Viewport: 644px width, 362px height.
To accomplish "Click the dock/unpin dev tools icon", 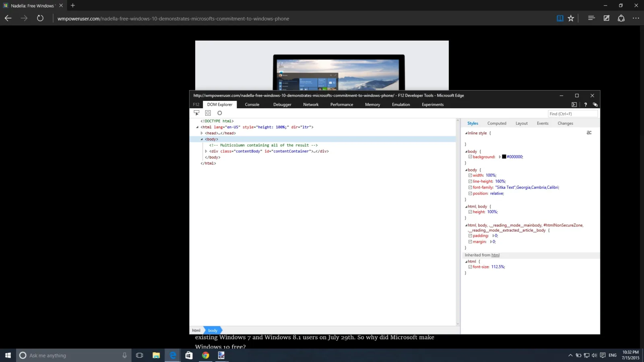I will (595, 105).
